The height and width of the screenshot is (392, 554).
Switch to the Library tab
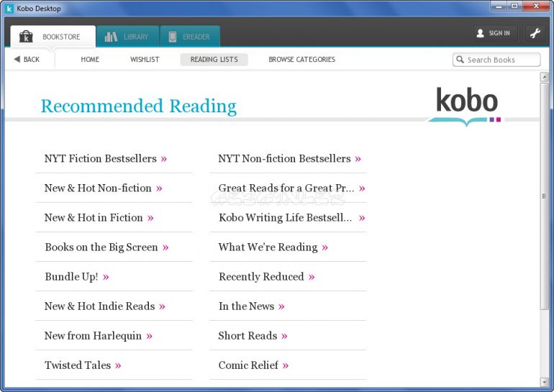tap(127, 37)
